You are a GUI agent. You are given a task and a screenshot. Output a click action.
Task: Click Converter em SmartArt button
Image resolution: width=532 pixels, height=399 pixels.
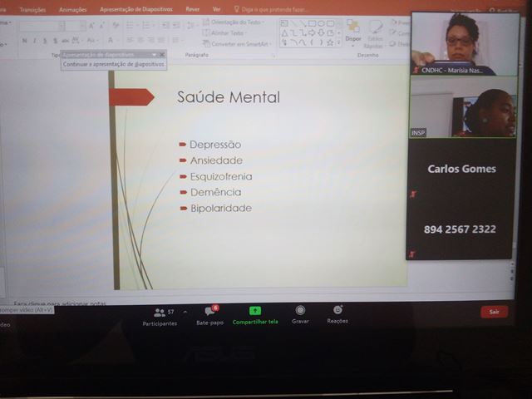pos(238,43)
